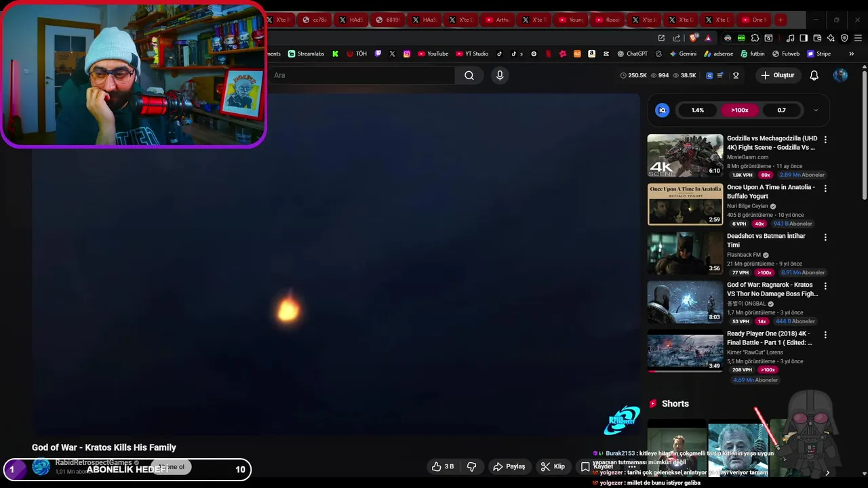
Task: Toggle the browser sidebar panel icon
Action: [x=804, y=38]
